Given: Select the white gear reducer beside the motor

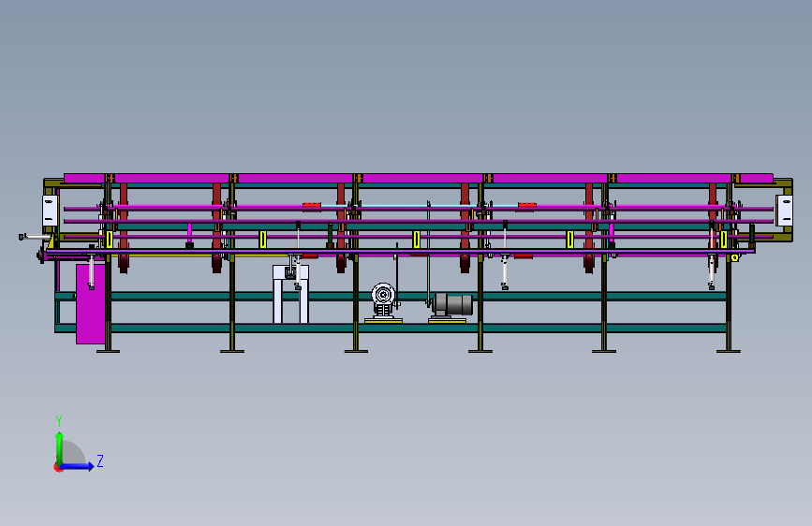Looking at the screenshot, I should coord(383,300).
